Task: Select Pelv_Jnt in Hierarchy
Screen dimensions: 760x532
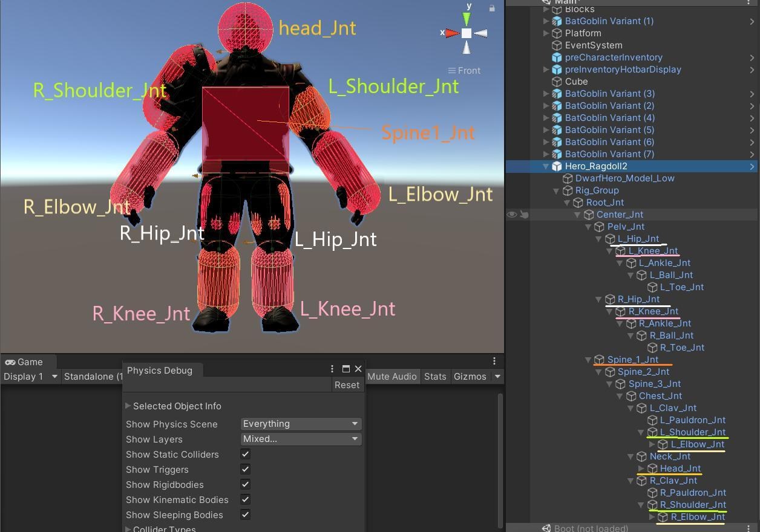Action: click(626, 227)
